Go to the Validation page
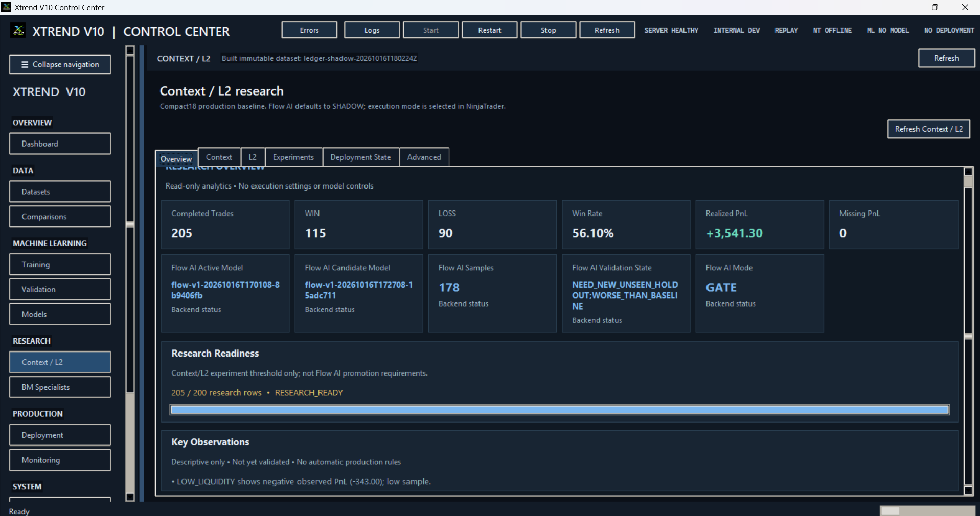The height and width of the screenshot is (516, 980). [60, 289]
